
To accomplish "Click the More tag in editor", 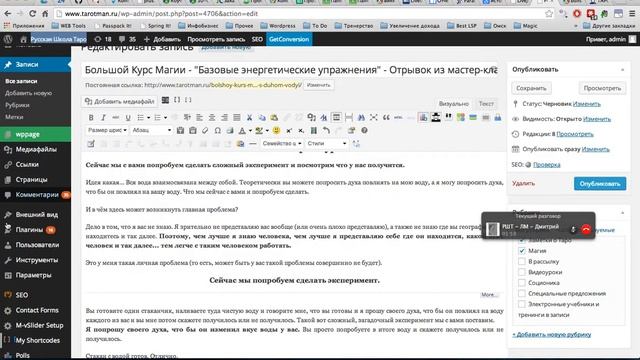I will [x=489, y=294].
